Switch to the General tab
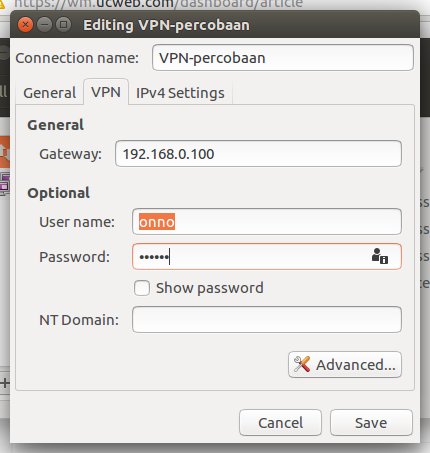The height and width of the screenshot is (453, 430). 50,93
